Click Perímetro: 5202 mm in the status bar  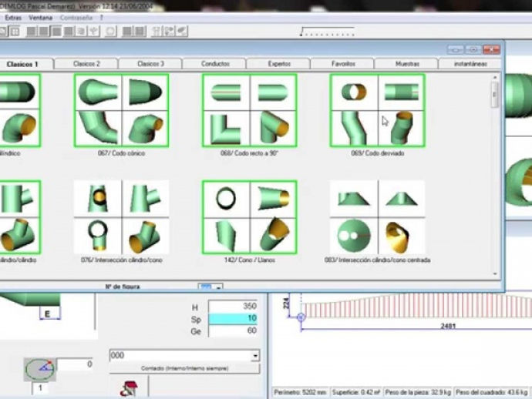[300, 392]
